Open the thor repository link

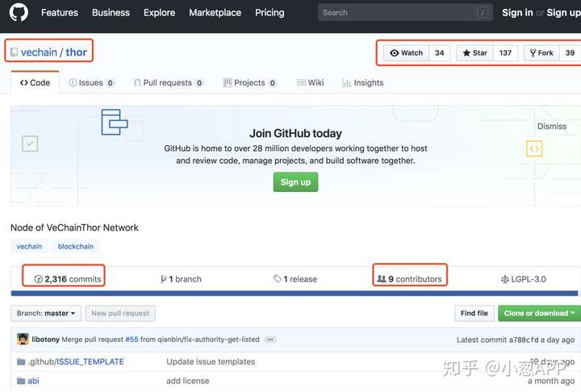coord(77,52)
